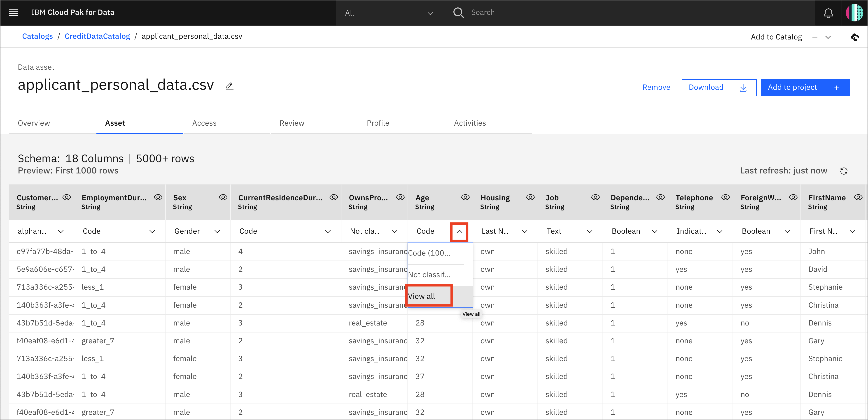
Task: Click the Add to project button
Action: 805,88
